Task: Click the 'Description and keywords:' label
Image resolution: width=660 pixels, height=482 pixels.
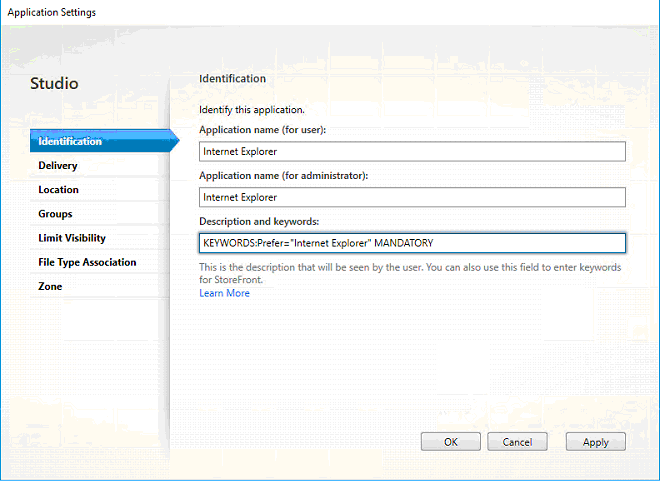Action: (259, 221)
